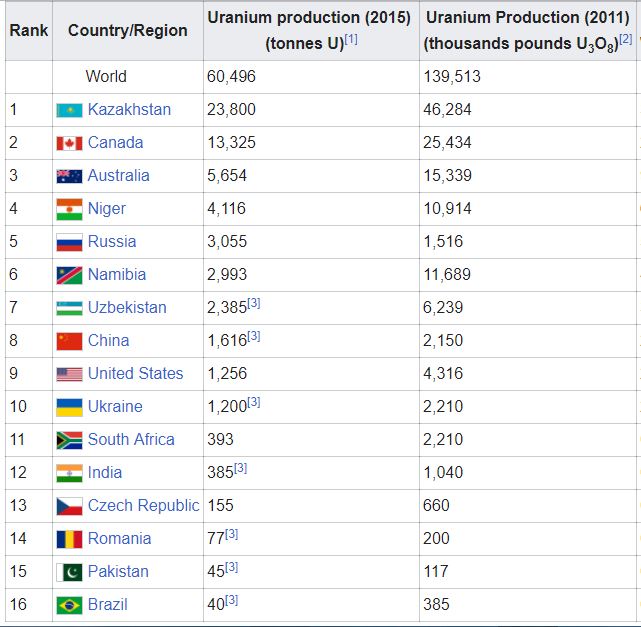Click the Country/Region column header
This screenshot has height=627, width=641.
127,30
